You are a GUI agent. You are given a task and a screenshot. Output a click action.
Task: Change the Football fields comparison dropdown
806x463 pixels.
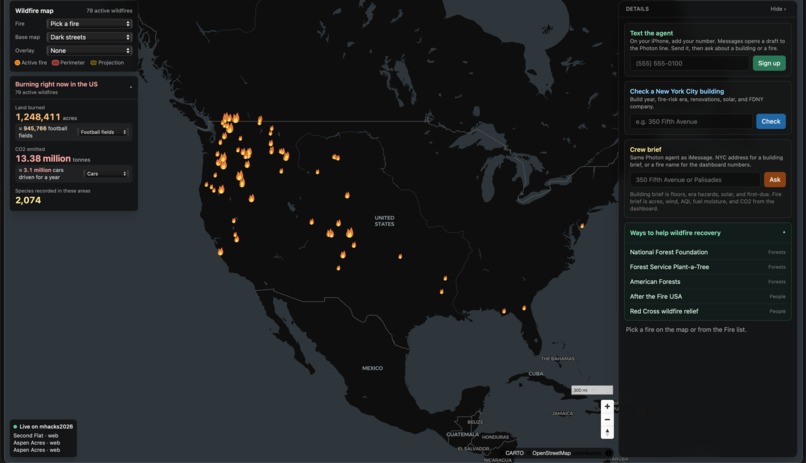click(103, 132)
